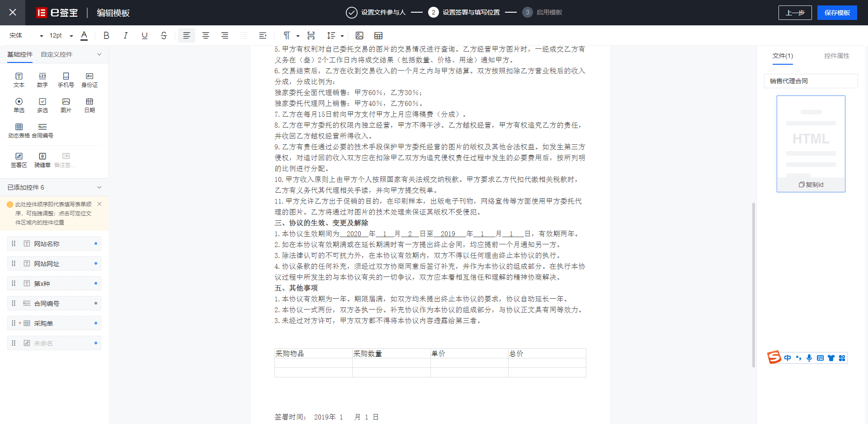Open the 12pt font size dropdown

tap(61, 35)
